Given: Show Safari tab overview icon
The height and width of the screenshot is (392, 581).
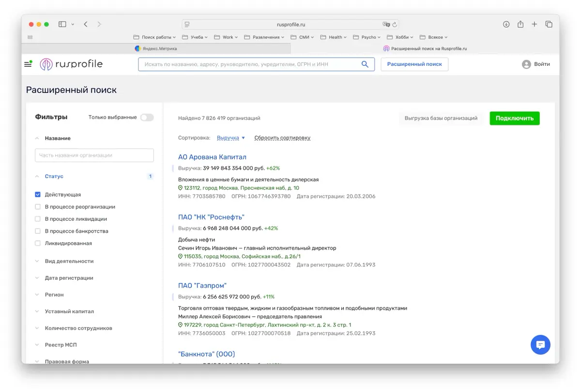Looking at the screenshot, I should 549,24.
